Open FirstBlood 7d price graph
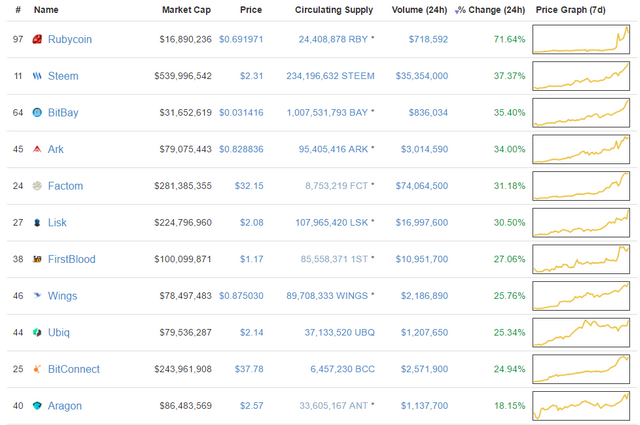This screenshot has height=425, width=640. pyautogui.click(x=581, y=259)
